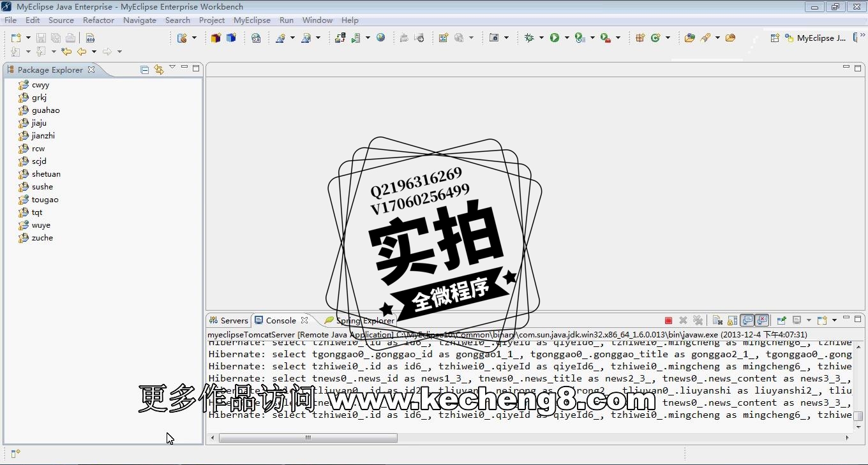The width and height of the screenshot is (868, 465).
Task: Click the camera capture toolbar icon
Action: tap(494, 38)
